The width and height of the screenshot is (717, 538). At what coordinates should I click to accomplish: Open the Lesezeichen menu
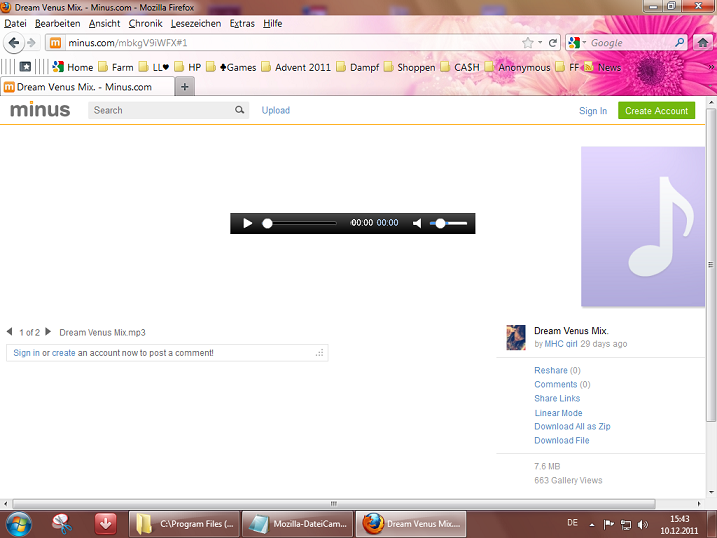click(x=196, y=23)
